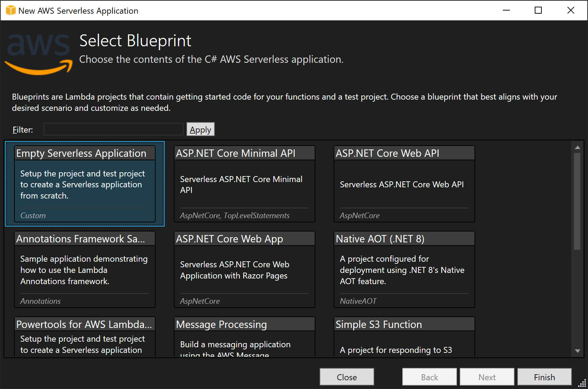Pick the Powertools for AWS Lambda blueprint

tap(85, 337)
